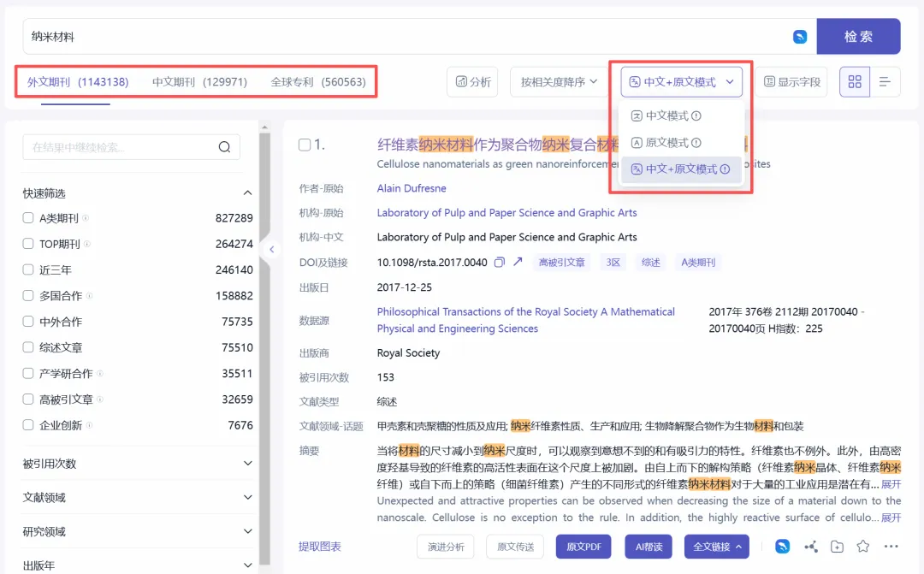Image resolution: width=924 pixels, height=574 pixels.
Task: Click info icon next to 原文模式
Action: coord(696,143)
